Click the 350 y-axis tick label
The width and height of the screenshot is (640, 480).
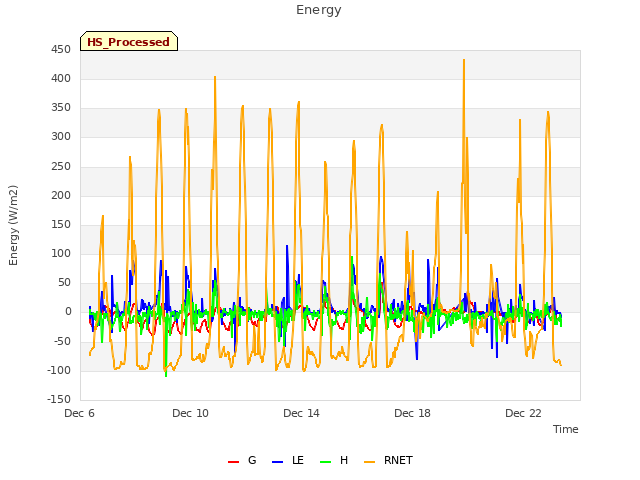pyautogui.click(x=61, y=108)
